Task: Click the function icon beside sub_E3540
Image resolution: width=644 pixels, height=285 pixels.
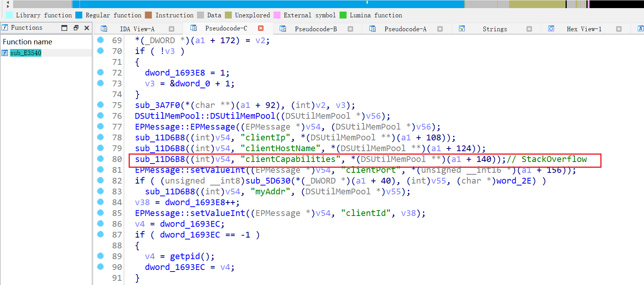Action: click(x=5, y=53)
